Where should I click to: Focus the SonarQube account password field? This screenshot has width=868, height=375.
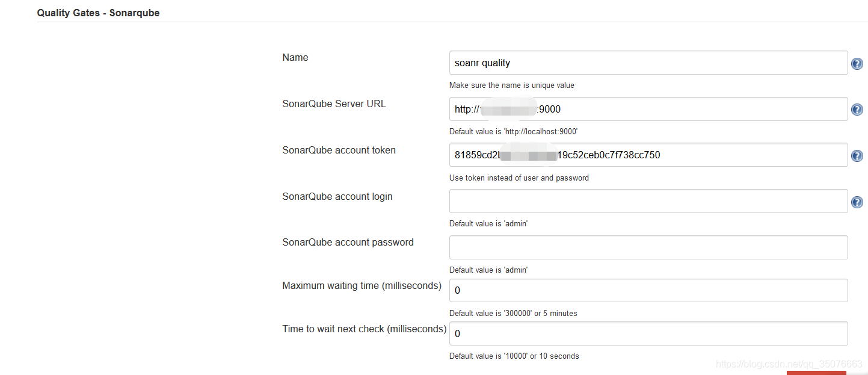(648, 247)
